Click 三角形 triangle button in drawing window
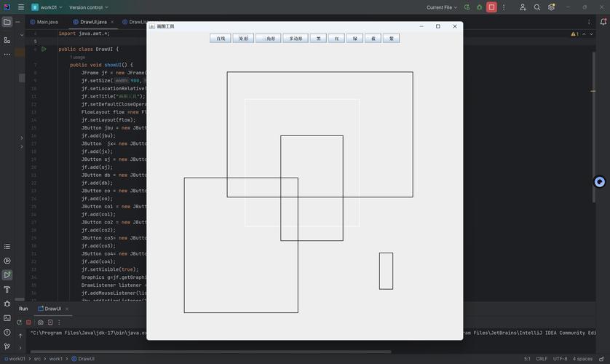This screenshot has width=610, height=364. (x=269, y=38)
